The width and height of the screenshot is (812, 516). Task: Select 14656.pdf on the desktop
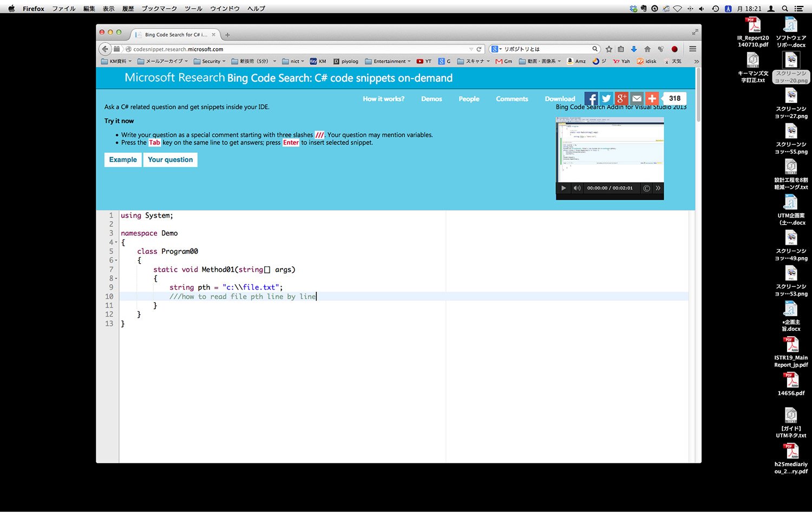click(791, 384)
